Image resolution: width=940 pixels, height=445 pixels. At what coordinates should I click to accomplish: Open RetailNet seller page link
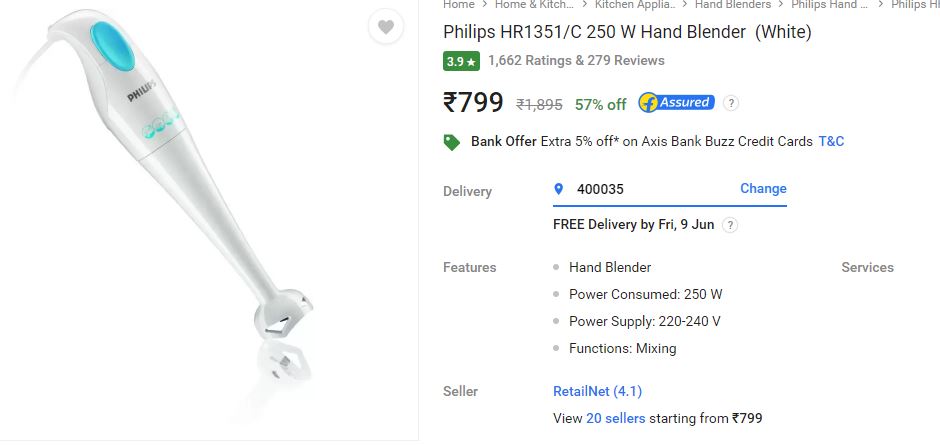597,392
